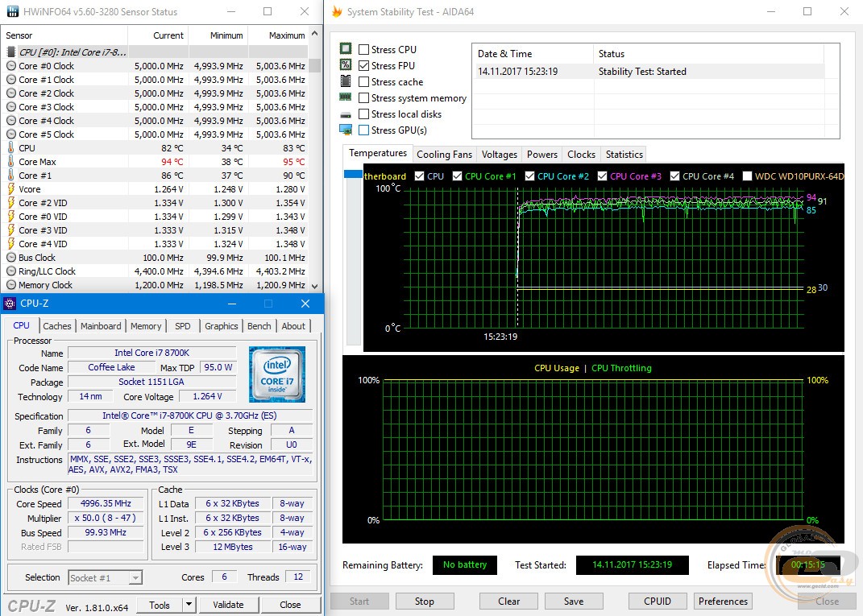Click the chip icon beside Stress CPU

tap(346, 49)
